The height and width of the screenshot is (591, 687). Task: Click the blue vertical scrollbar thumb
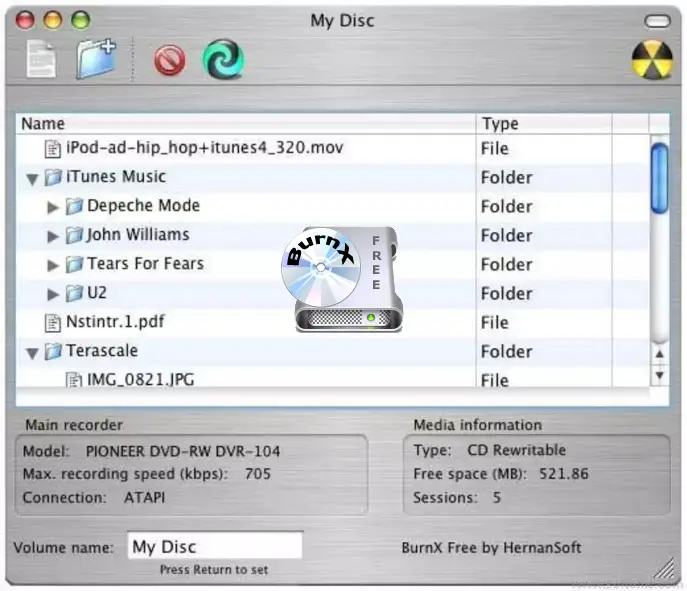click(659, 178)
